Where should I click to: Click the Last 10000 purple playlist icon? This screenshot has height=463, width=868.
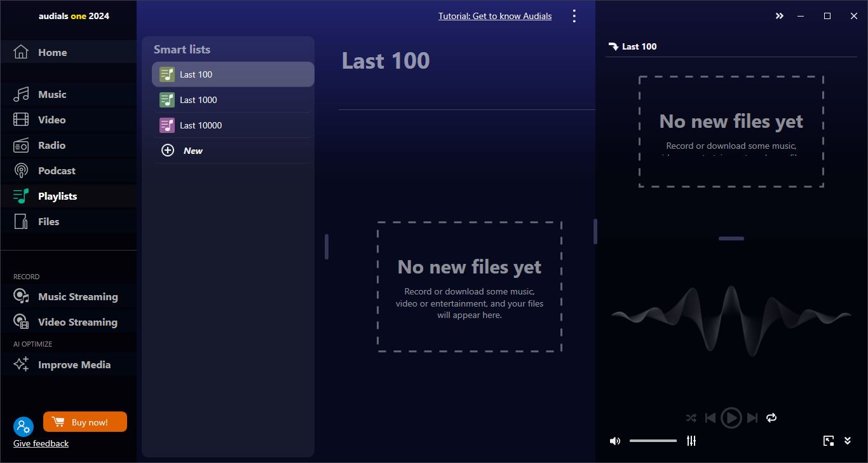(166, 125)
